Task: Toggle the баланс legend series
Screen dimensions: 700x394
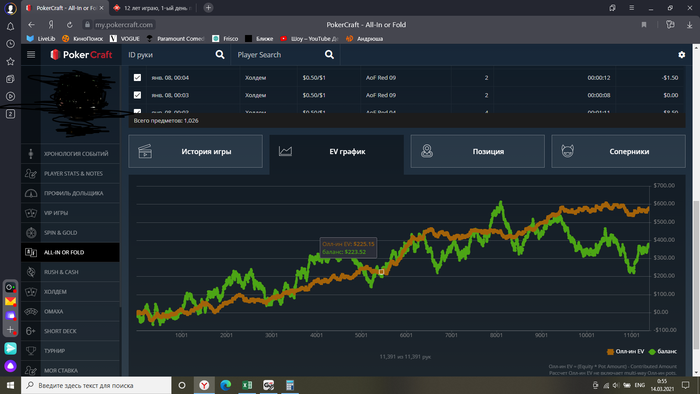Action: tap(663, 352)
